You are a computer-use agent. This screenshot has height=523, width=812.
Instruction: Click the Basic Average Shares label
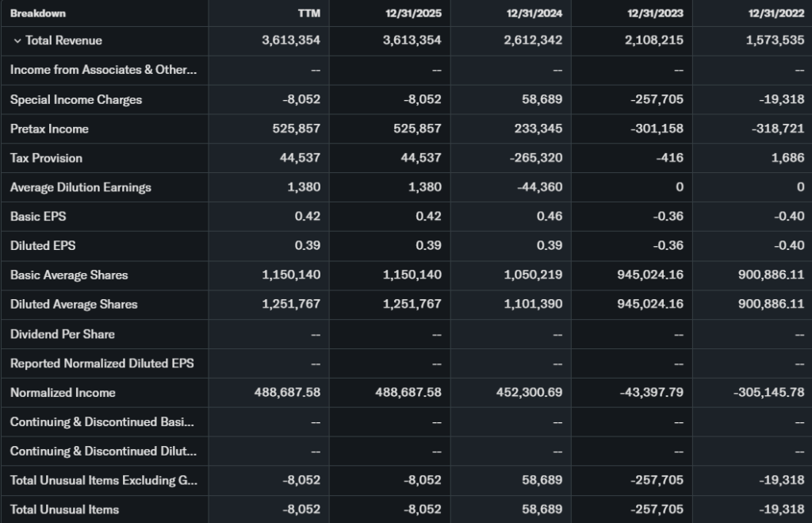[x=69, y=275]
